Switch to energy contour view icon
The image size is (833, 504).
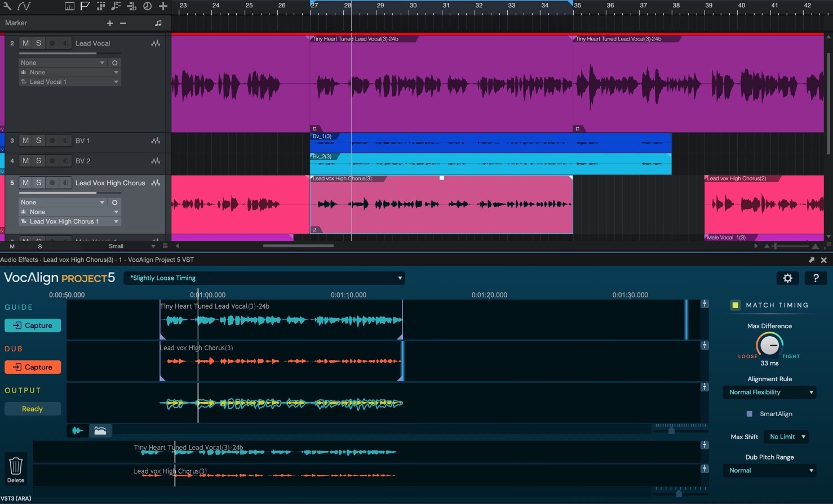100,431
